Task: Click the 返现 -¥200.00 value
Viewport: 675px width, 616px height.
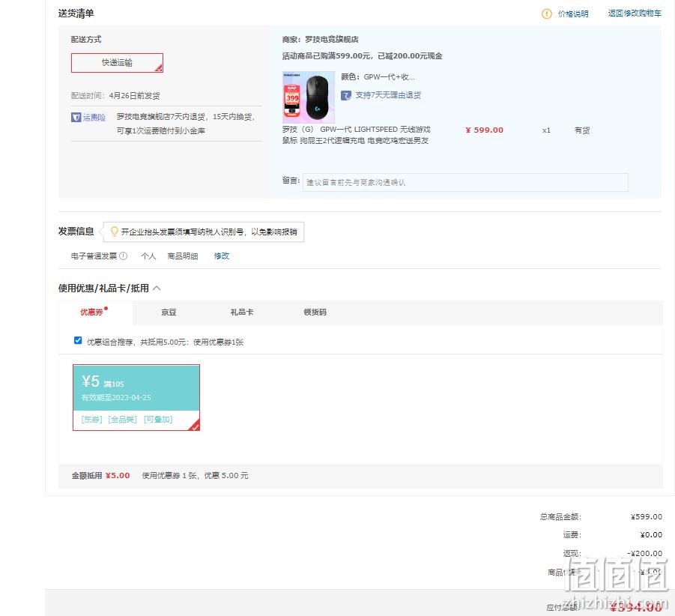Action: (x=644, y=554)
